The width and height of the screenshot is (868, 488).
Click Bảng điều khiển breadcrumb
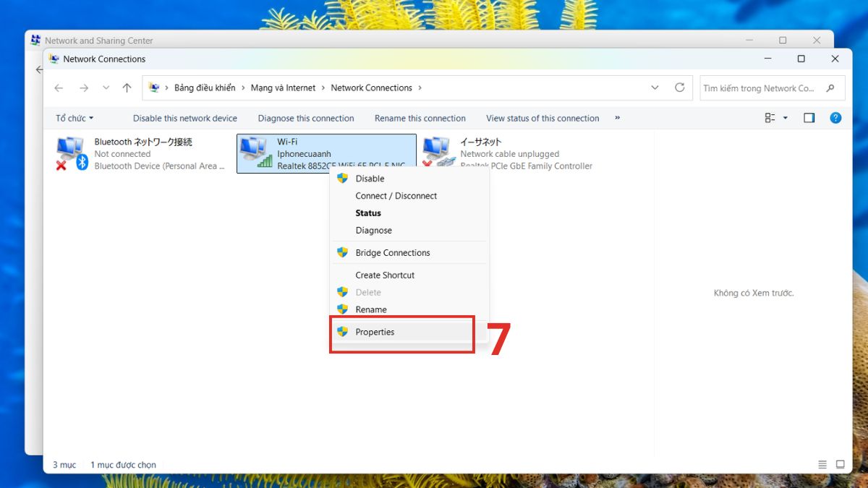pos(205,87)
